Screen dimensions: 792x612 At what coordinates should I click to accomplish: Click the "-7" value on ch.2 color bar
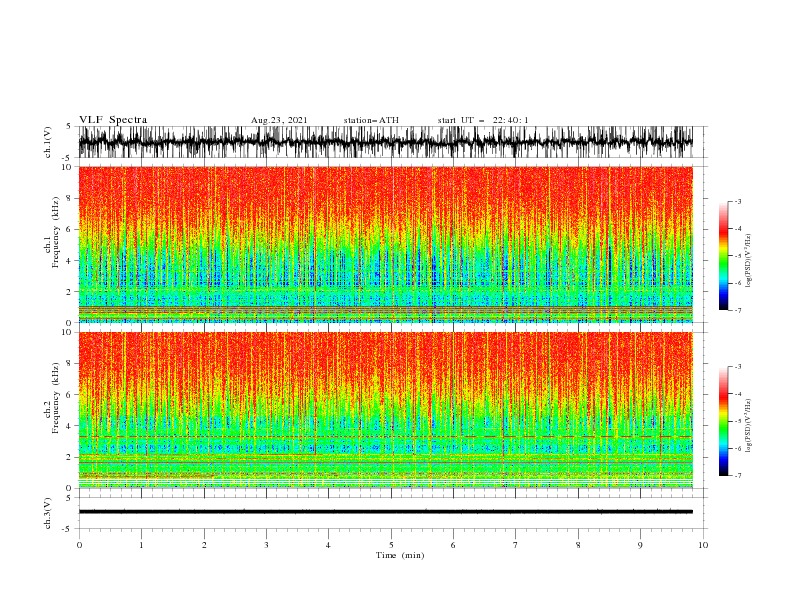tap(737, 475)
